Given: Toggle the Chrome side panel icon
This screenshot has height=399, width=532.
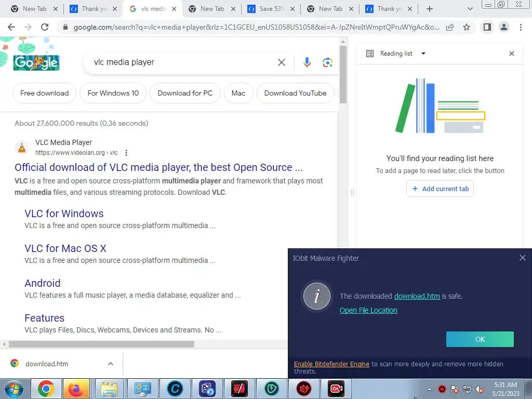Looking at the screenshot, I should pos(487,27).
